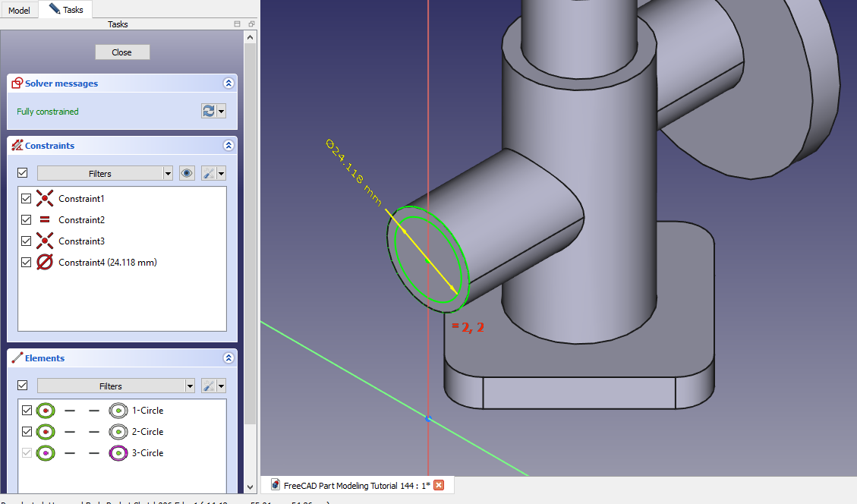The image size is (857, 504).
Task: Click the solver refresh/recompute icon
Action: [x=208, y=112]
